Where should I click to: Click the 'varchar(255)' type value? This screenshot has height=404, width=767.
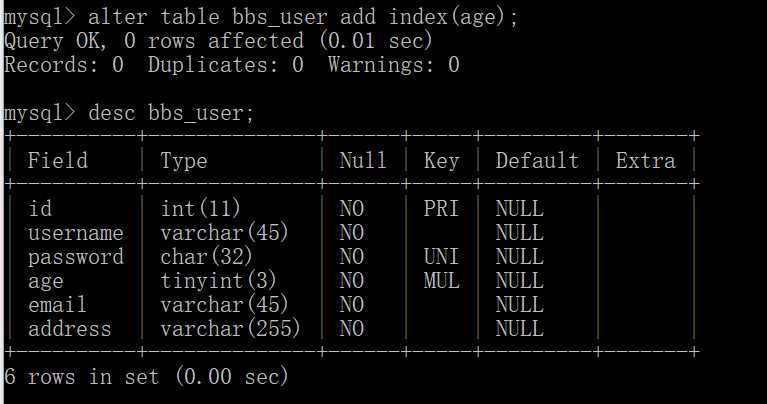230,329
